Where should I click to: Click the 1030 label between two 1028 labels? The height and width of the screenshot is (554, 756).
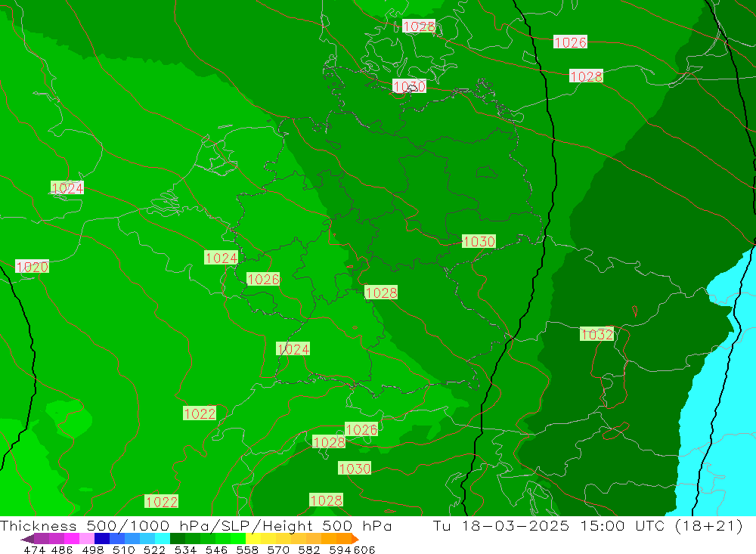click(x=355, y=468)
